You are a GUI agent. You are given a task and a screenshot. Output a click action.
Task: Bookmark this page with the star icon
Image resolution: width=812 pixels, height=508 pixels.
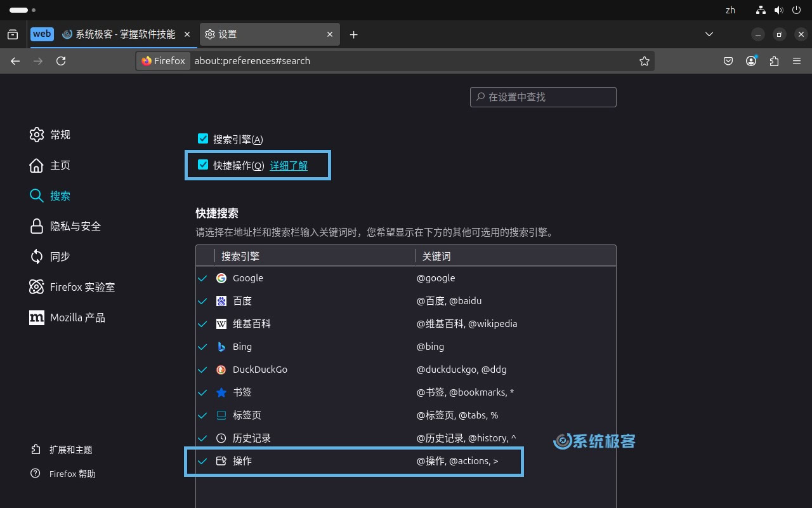point(645,61)
